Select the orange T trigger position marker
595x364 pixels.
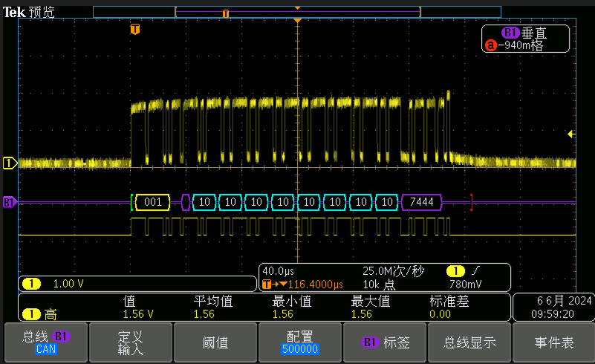tap(135, 29)
